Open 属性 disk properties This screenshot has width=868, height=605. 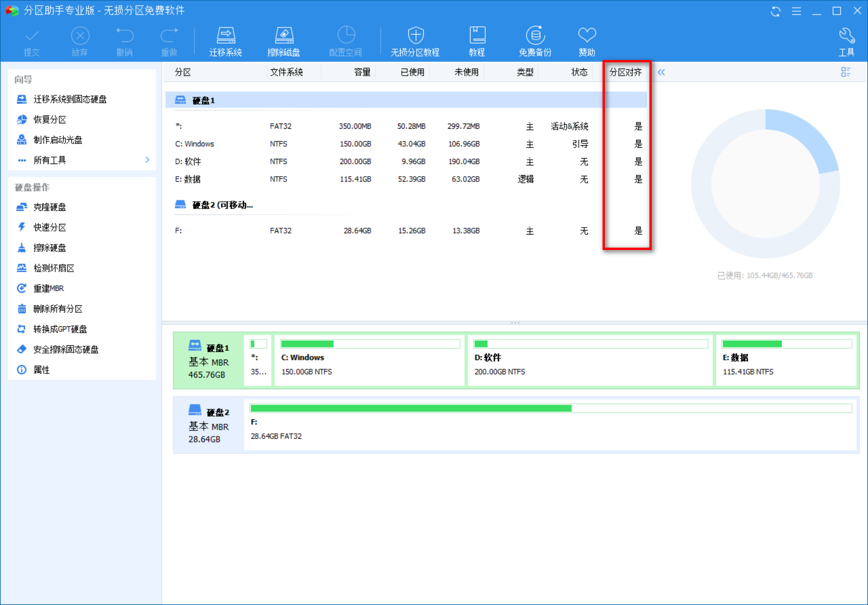[x=33, y=370]
